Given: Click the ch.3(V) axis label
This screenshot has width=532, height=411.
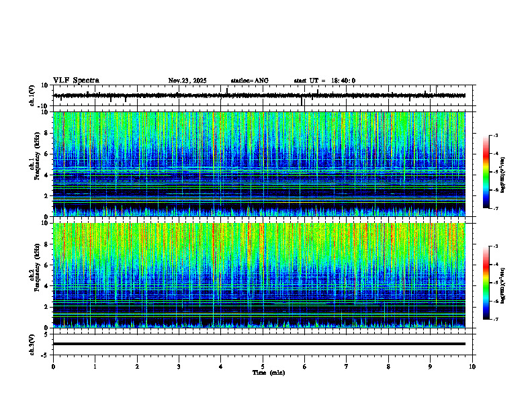Looking at the screenshot, I should [32, 345].
